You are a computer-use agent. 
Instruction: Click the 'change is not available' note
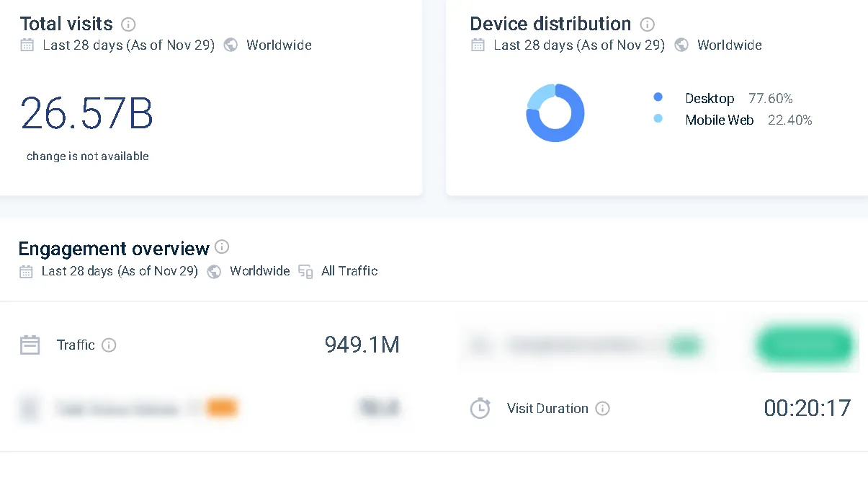[x=88, y=156]
